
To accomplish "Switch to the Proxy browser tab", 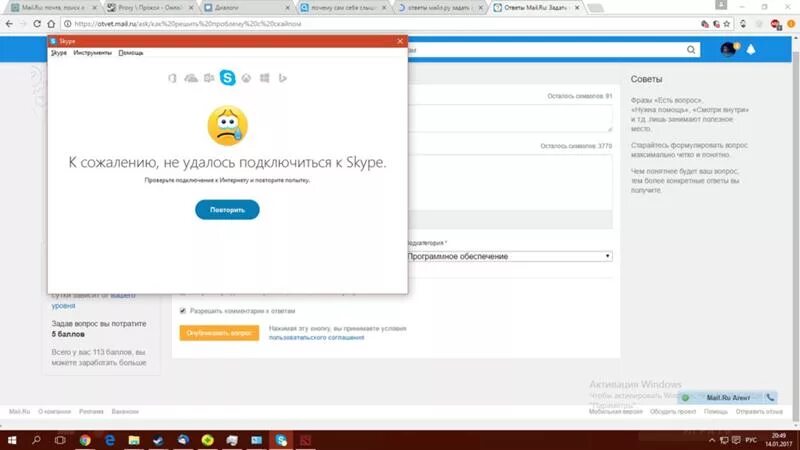I will 151,8.
